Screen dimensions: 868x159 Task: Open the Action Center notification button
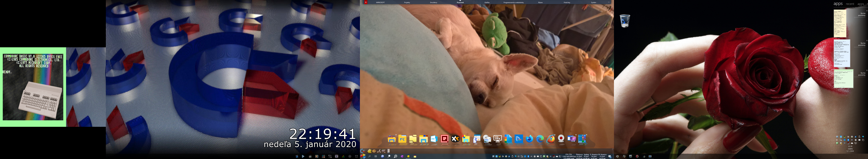(x=610, y=156)
